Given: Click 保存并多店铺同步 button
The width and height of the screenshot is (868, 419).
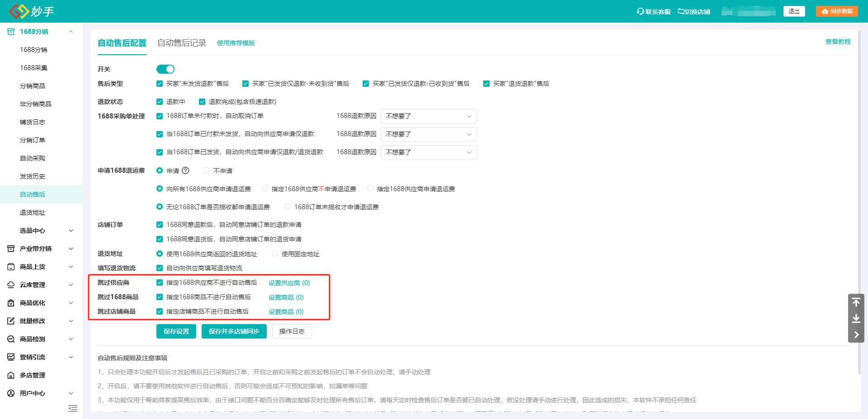Looking at the screenshot, I should pyautogui.click(x=234, y=331).
